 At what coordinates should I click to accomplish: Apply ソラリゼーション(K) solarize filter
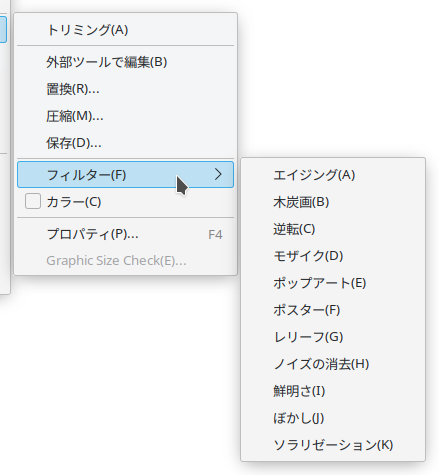(333, 445)
